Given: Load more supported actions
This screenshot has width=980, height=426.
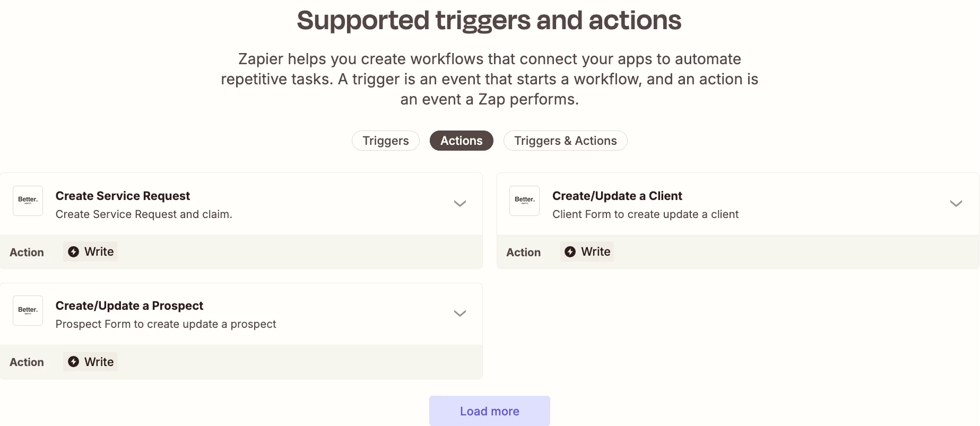Looking at the screenshot, I should [x=490, y=411].
